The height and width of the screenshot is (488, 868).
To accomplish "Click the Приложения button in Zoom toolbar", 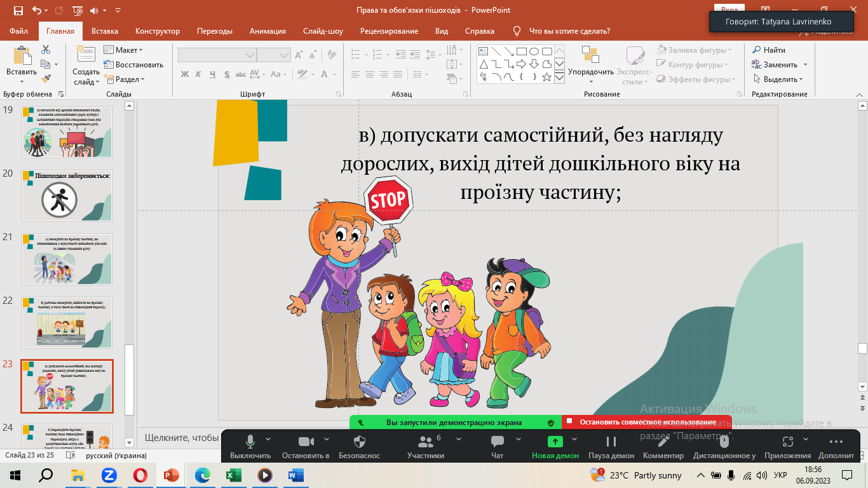I will (x=787, y=447).
